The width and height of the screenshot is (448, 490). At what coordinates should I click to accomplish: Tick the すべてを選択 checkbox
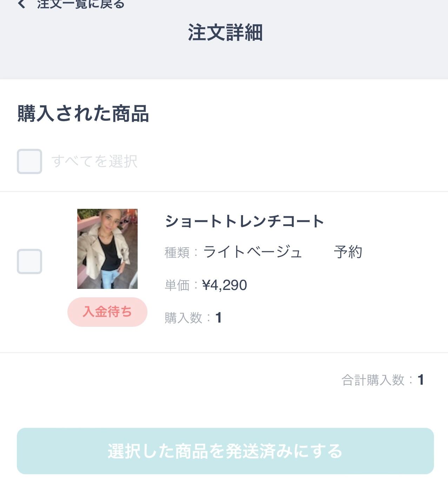[29, 161]
